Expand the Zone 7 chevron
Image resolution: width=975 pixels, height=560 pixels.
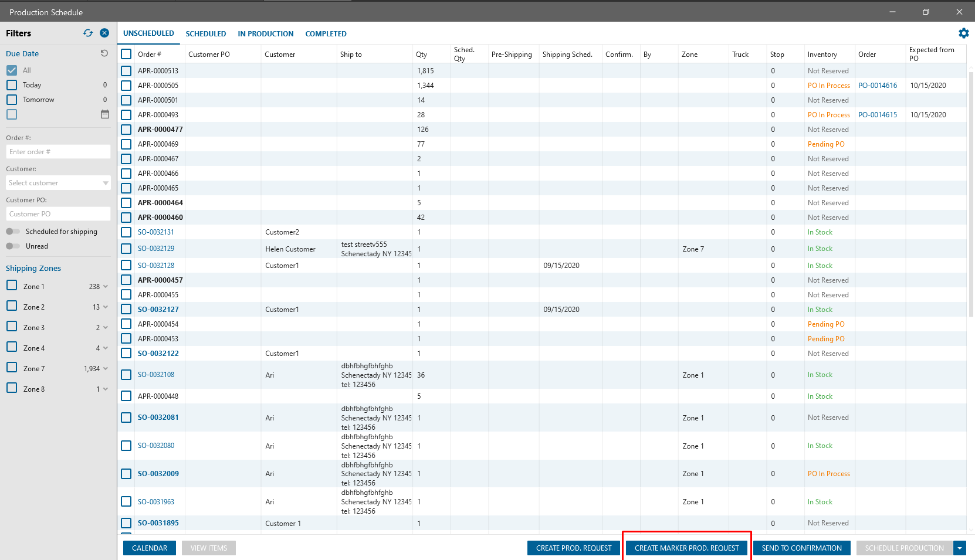point(106,369)
